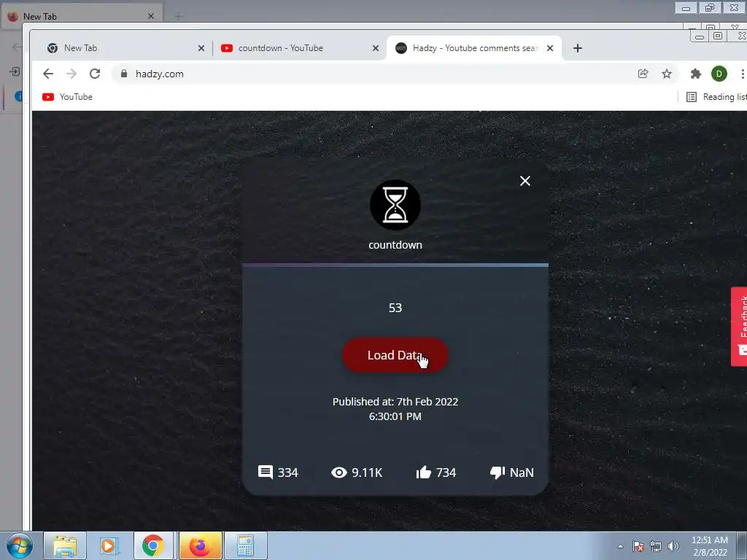Click the video title countdown text
The width and height of the screenshot is (747, 560).
(x=395, y=245)
